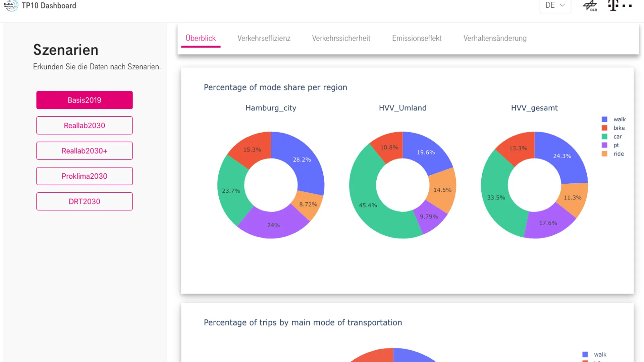Click the 11.3% ride slice in HVV_gesamt
The image size is (644, 362).
pyautogui.click(x=573, y=198)
